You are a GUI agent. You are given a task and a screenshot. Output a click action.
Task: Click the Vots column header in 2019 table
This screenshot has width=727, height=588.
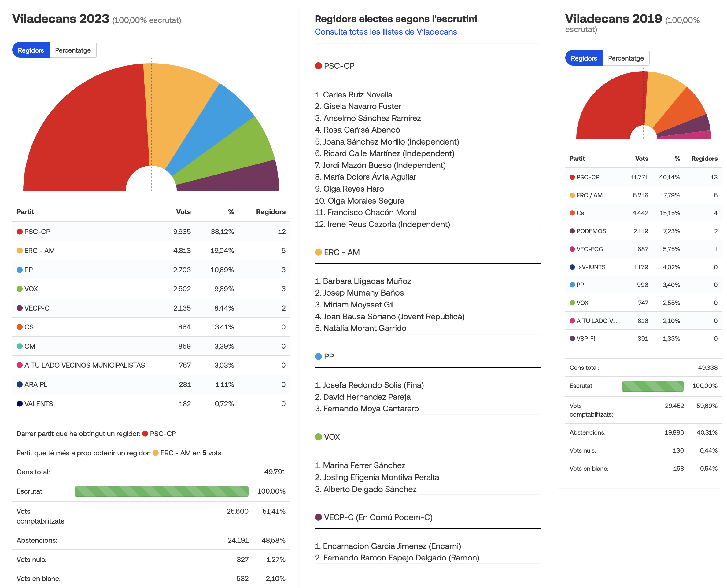[641, 159]
